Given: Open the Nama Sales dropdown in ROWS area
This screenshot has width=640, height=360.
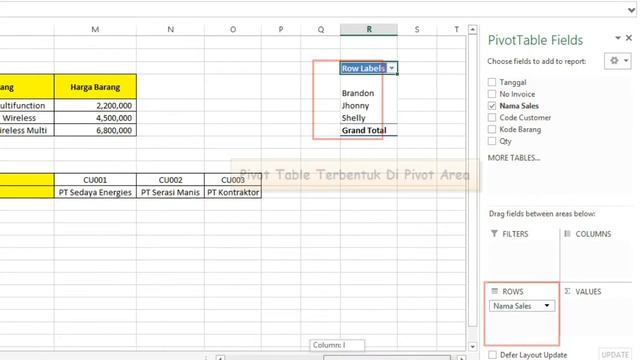Looking at the screenshot, I should (x=547, y=306).
